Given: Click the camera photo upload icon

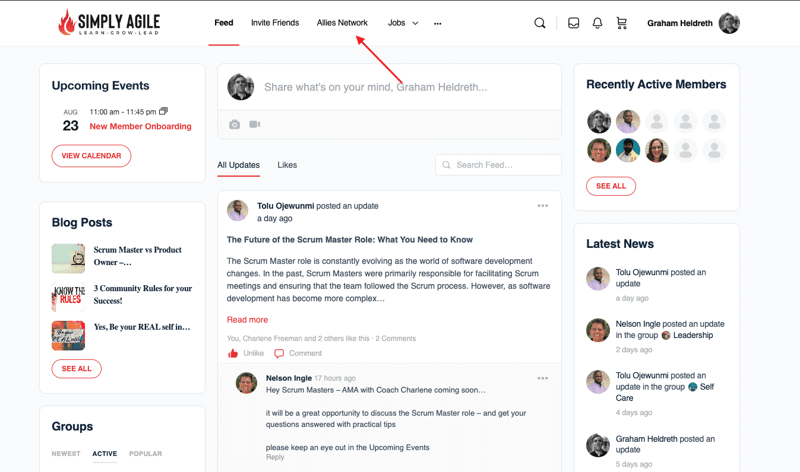Looking at the screenshot, I should (234, 125).
